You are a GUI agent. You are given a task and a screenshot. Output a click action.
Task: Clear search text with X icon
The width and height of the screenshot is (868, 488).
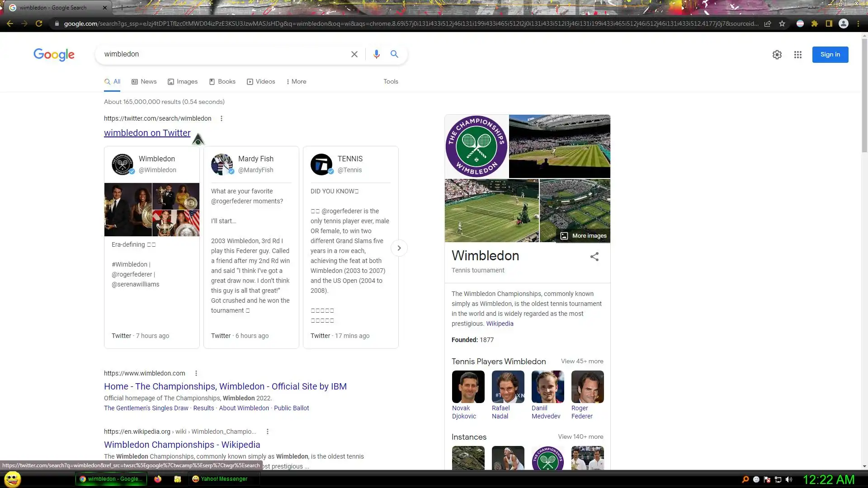[354, 54]
